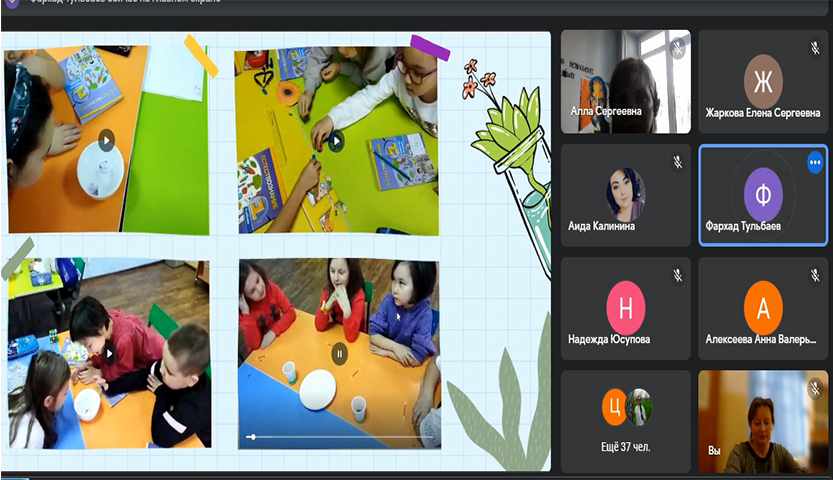The height and width of the screenshot is (480, 833).
Task: Click muted mic icon on Аида Калинина tile
Action: 677,161
